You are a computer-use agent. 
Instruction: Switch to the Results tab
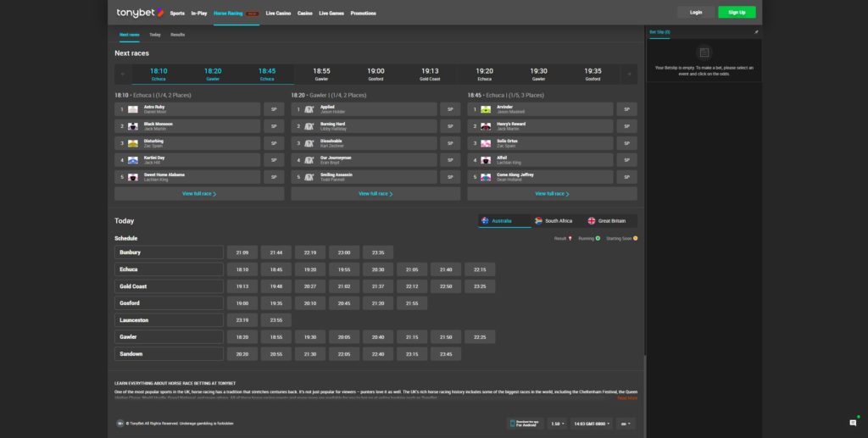(178, 35)
